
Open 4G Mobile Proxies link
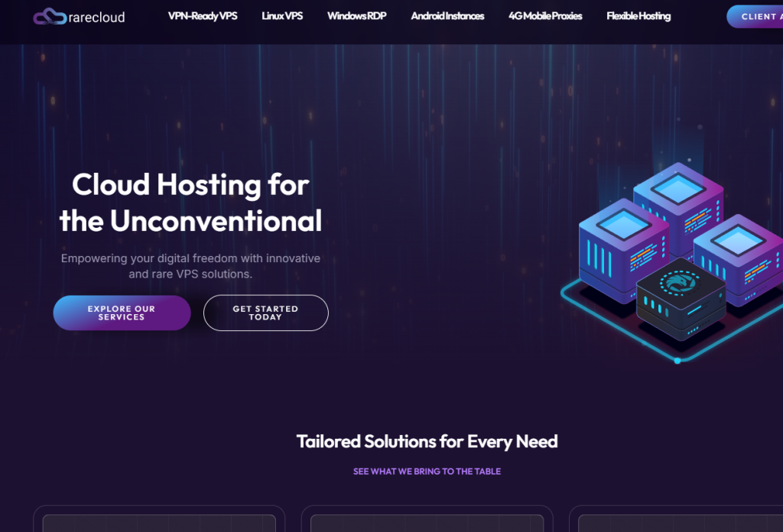pyautogui.click(x=545, y=16)
